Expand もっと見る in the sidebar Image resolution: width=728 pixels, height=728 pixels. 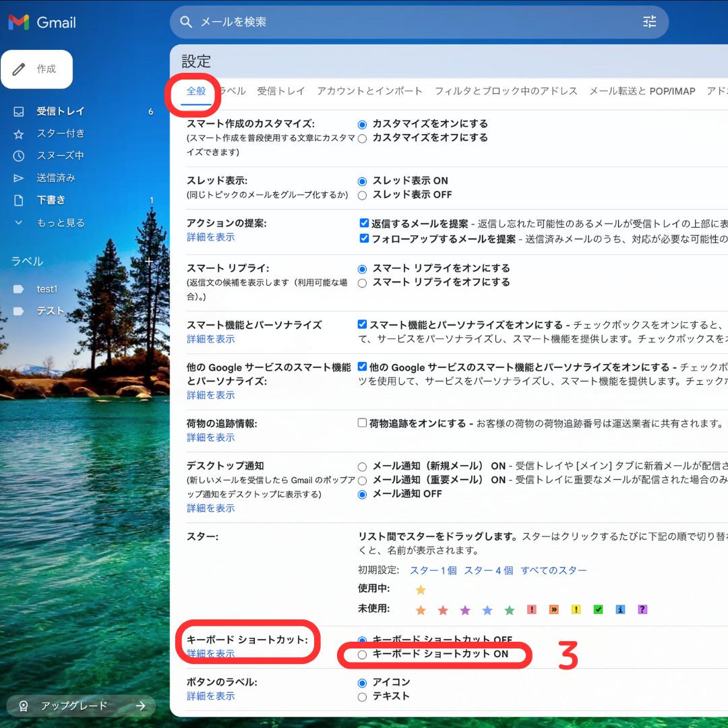61,223
